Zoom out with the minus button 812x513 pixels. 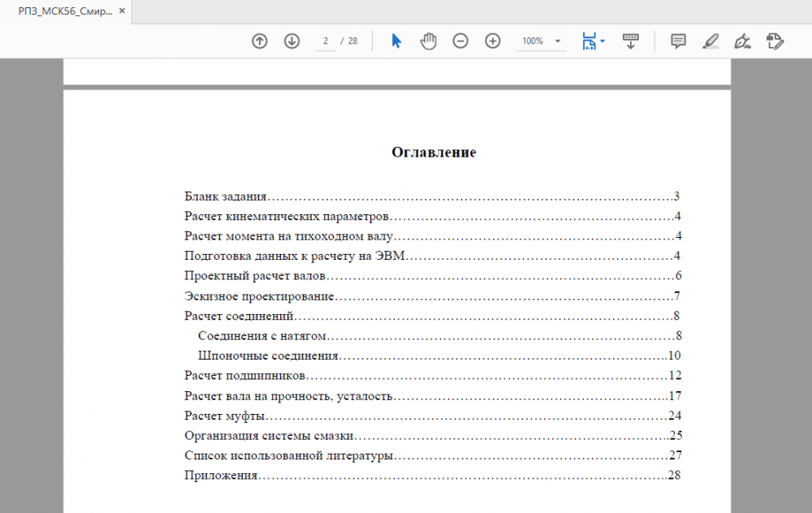[460, 41]
